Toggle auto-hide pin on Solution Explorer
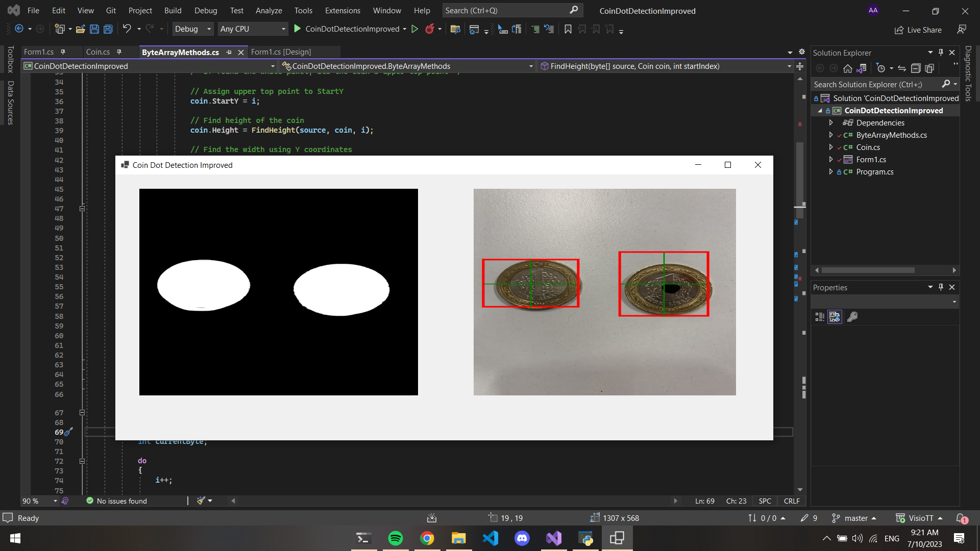Viewport: 980px width, 551px height. pyautogui.click(x=941, y=53)
